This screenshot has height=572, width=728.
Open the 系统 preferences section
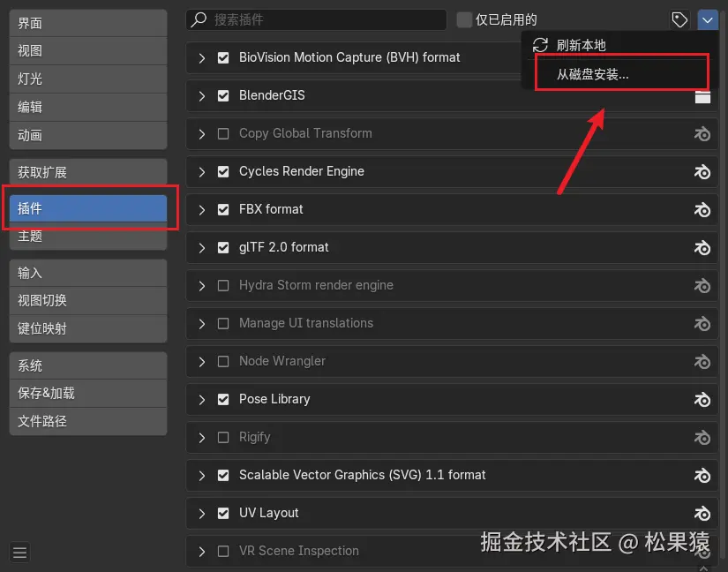pyautogui.click(x=88, y=365)
